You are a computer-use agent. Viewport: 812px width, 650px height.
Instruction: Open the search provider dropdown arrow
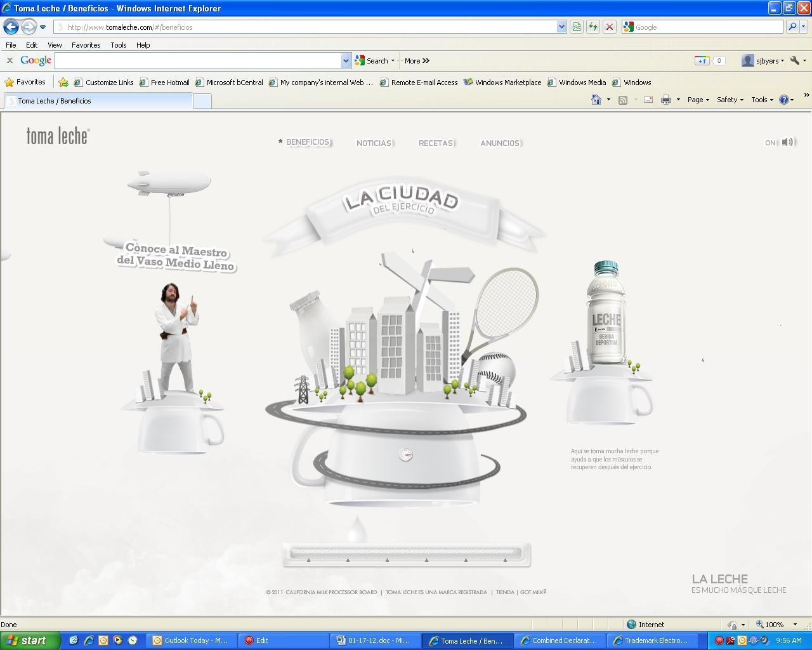click(804, 27)
